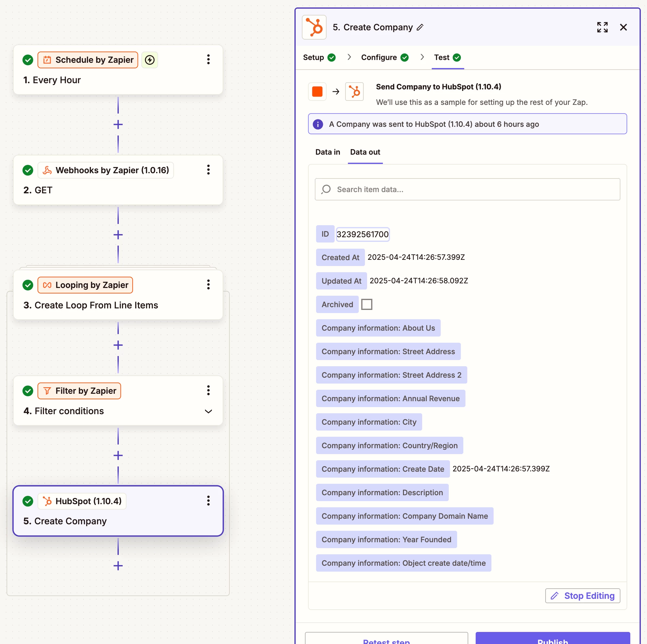Expand the step panel to fullscreen
The width and height of the screenshot is (647, 644).
coord(602,27)
